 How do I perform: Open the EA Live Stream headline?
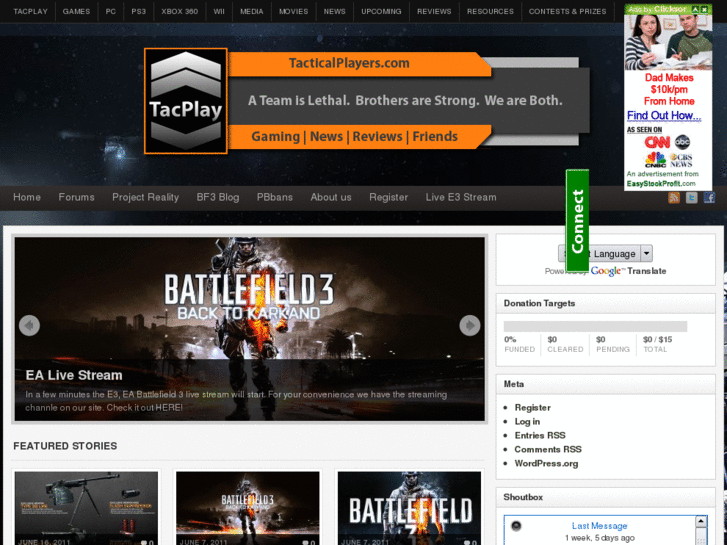click(74, 375)
